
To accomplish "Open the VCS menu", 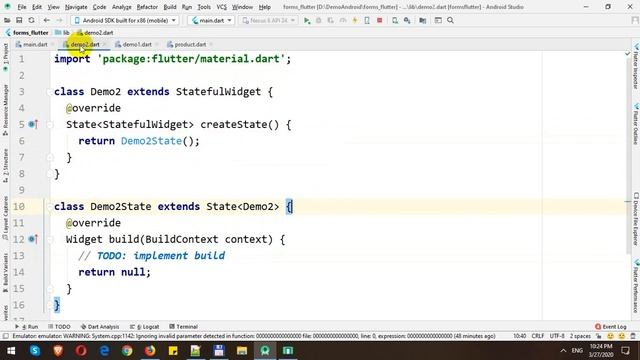I will [221, 7].
